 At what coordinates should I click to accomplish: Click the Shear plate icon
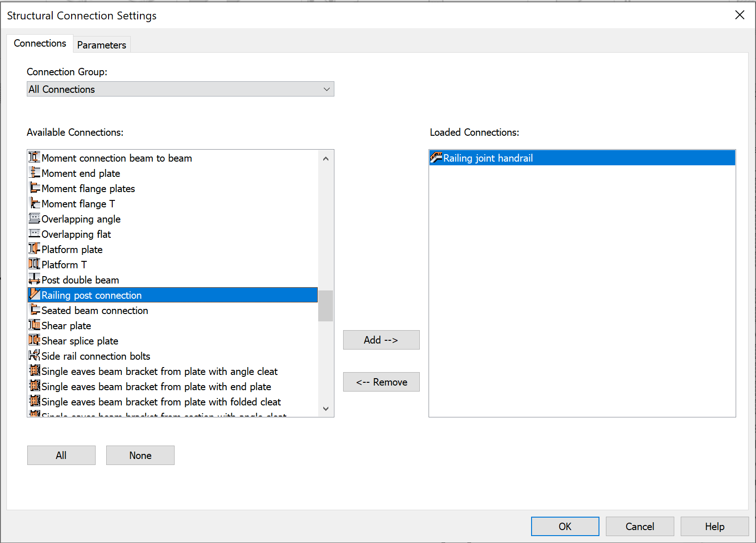pyautogui.click(x=35, y=325)
